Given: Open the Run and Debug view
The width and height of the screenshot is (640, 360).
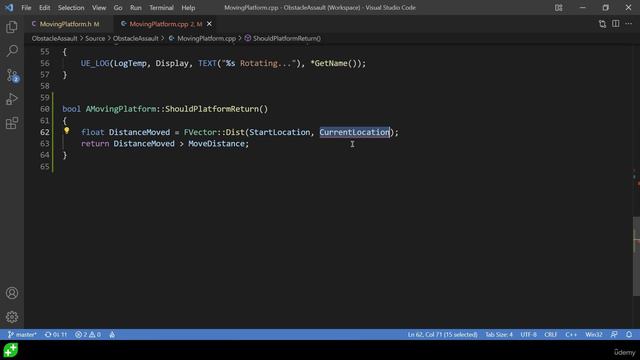Looking at the screenshot, I should [x=12, y=99].
